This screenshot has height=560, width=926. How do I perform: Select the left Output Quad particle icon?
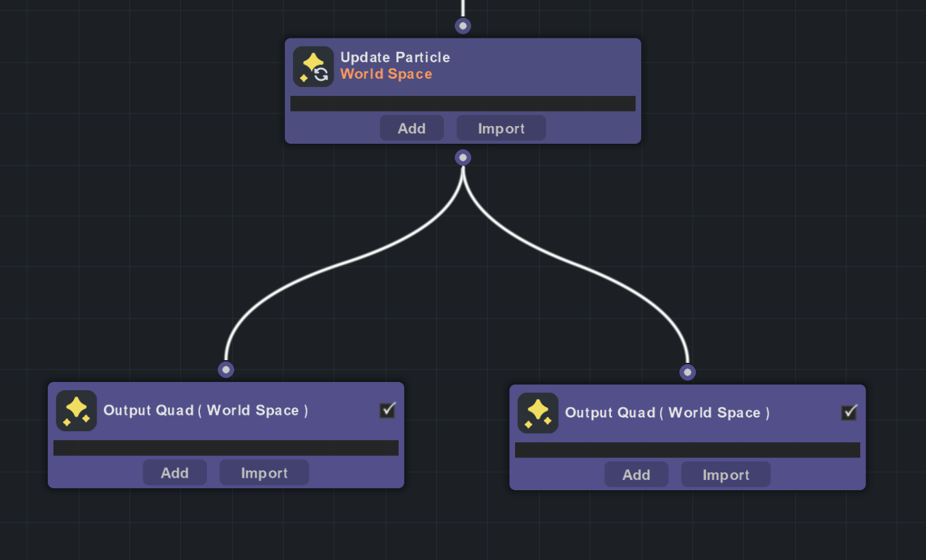point(76,410)
